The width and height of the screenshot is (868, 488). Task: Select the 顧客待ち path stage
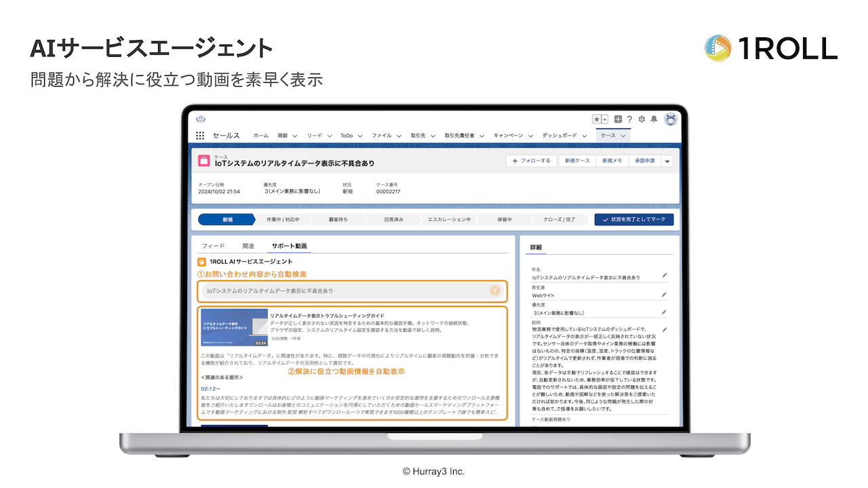[338, 220]
